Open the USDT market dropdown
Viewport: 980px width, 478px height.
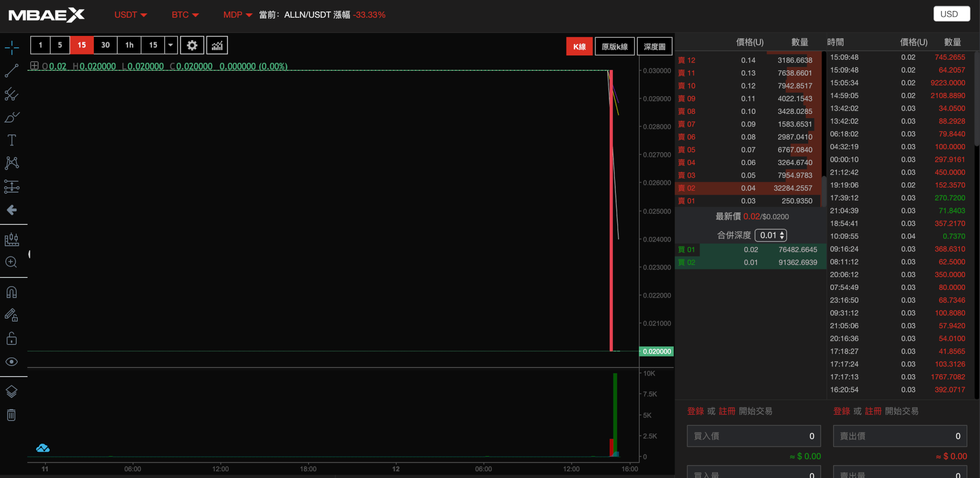pos(131,15)
